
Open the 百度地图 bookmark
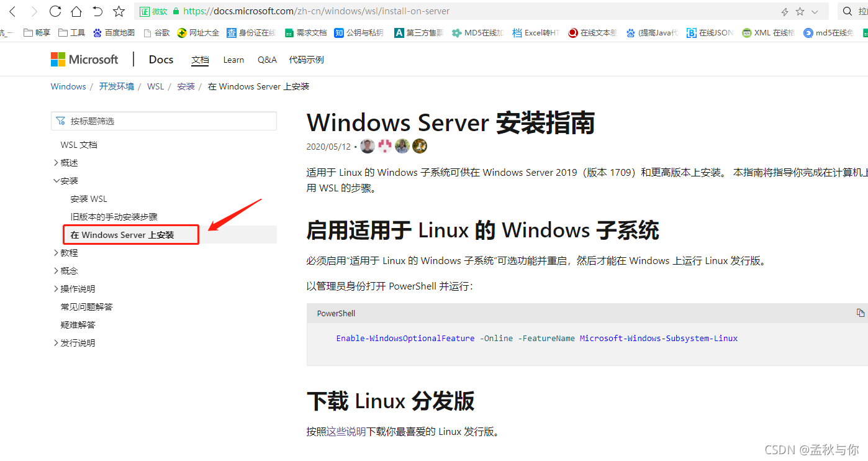pos(114,32)
